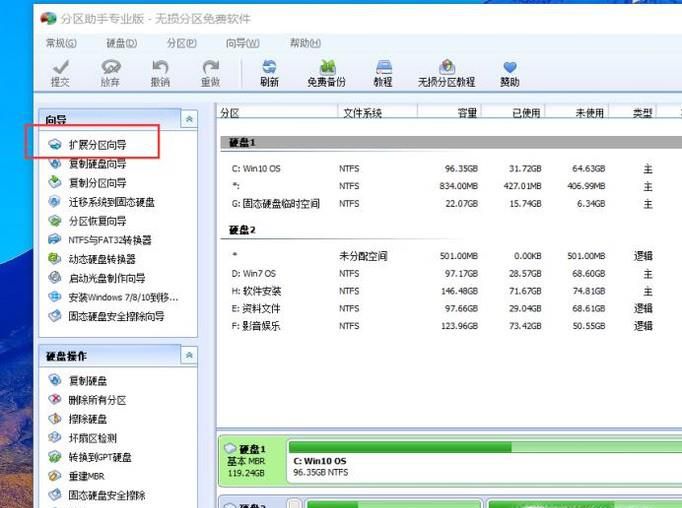682x508 pixels.
Task: Open 固态硬盘安全擦除向导 icon
Action: [x=55, y=316]
